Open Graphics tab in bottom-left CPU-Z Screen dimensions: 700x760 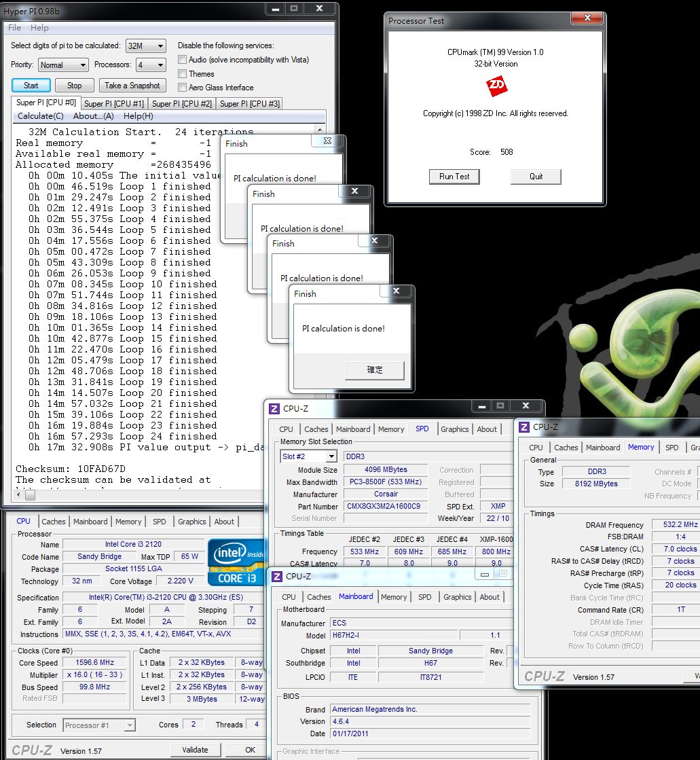[192, 522]
